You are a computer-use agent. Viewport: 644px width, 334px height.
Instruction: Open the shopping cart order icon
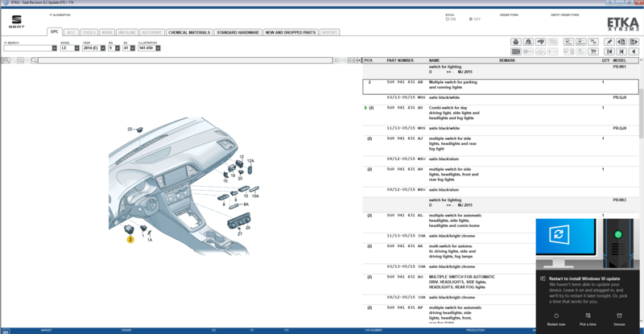coord(593,52)
